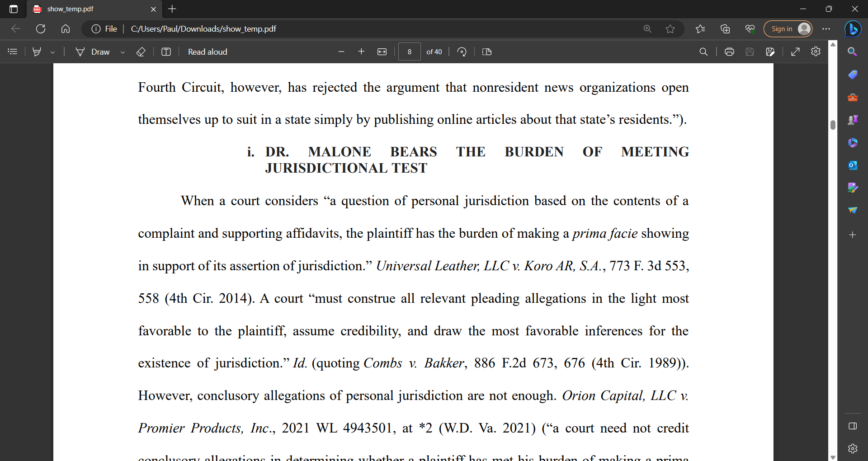Click the Save as icon
The width and height of the screenshot is (868, 461).
[770, 52]
